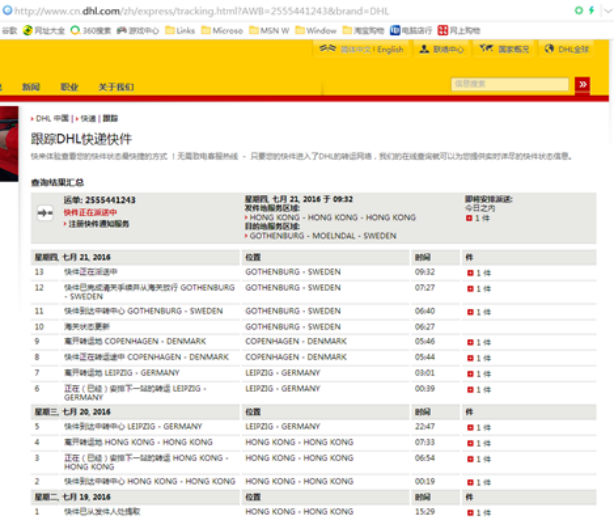
Task: Expand the red plus next to 1 件 in the summary
Action: pyautogui.click(x=469, y=218)
